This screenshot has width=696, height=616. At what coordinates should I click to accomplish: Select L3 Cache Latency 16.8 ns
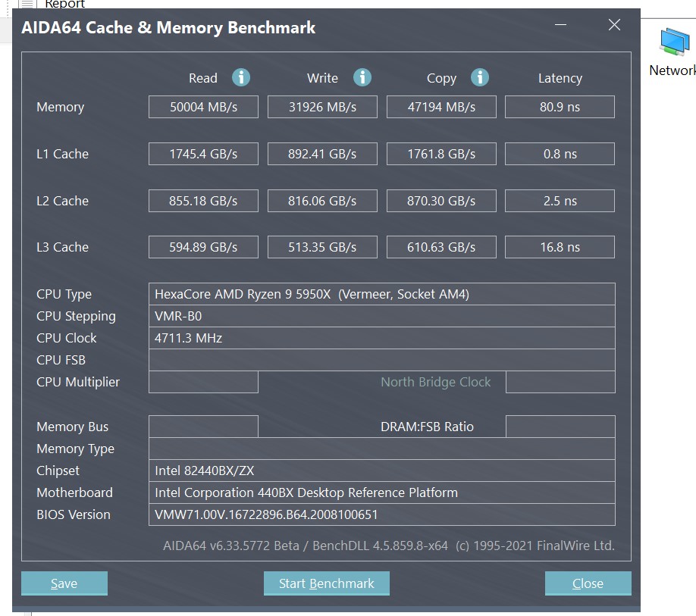tap(560, 247)
